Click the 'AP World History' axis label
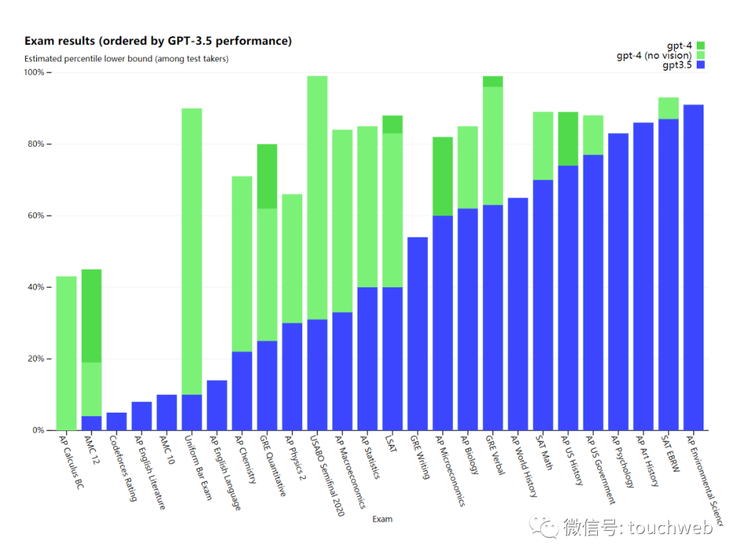 (x=524, y=466)
